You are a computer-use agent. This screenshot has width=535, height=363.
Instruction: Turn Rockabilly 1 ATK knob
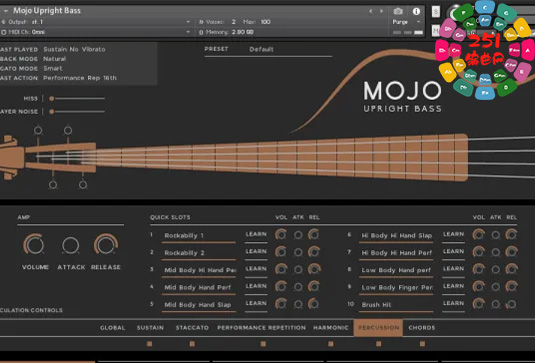[x=298, y=235]
